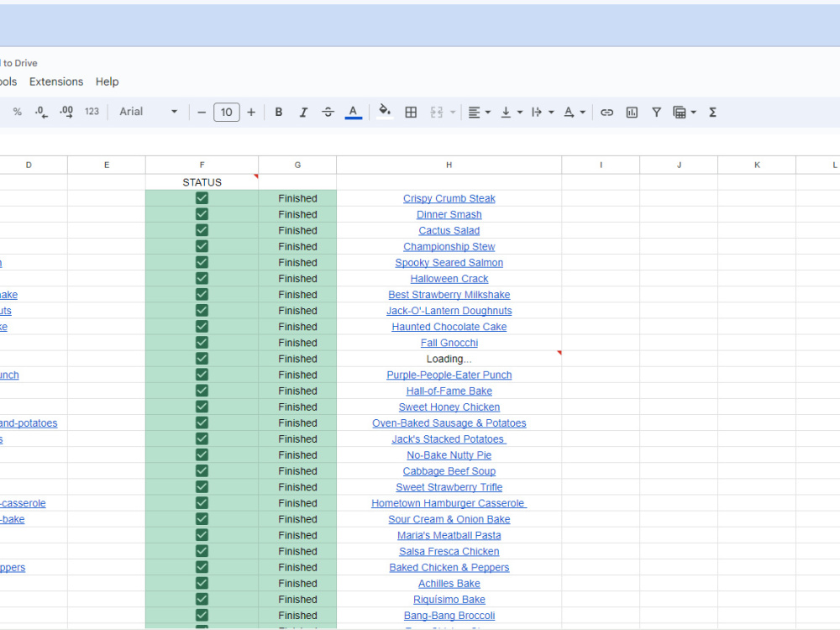Uncheck the status checkbox beside Crispy Crumb Steak

202,197
